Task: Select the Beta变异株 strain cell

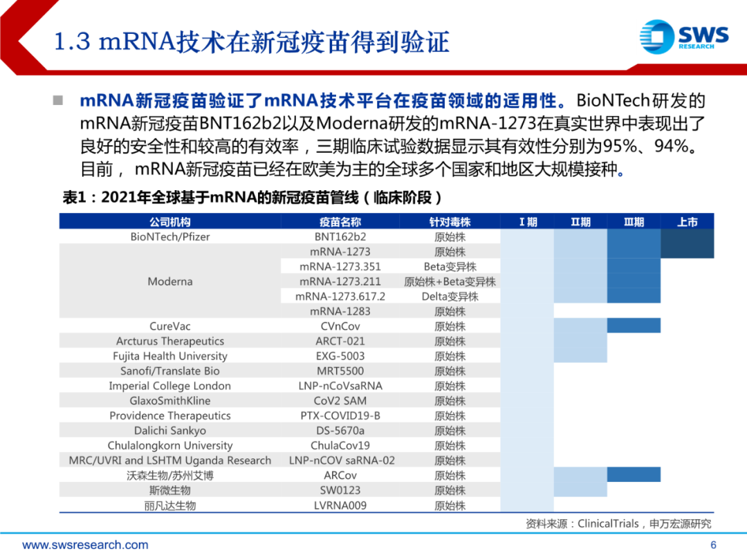Action: 450,267
